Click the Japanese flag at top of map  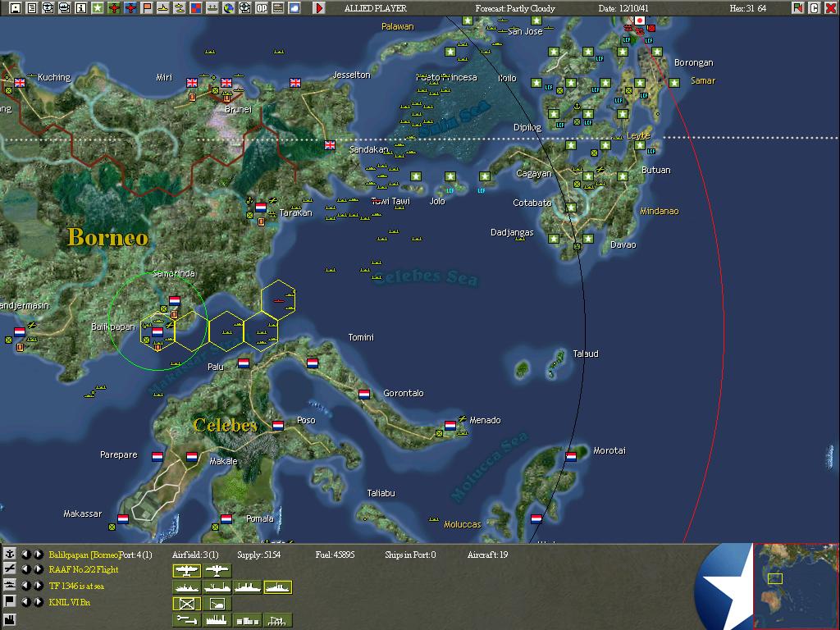click(x=639, y=21)
